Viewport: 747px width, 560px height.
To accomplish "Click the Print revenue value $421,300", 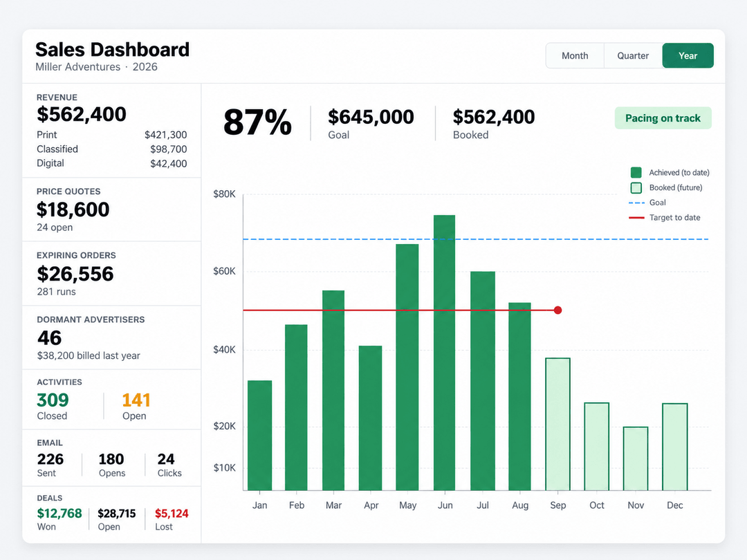I will pyautogui.click(x=165, y=135).
